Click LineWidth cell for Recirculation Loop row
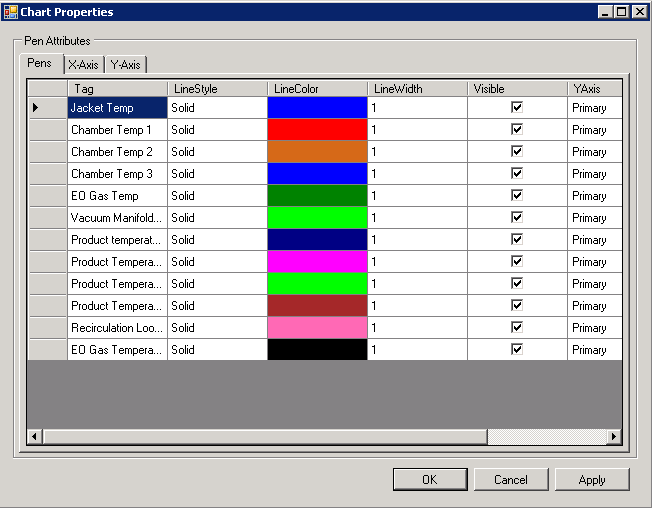Screen dimensions: 652x508 (x=417, y=328)
